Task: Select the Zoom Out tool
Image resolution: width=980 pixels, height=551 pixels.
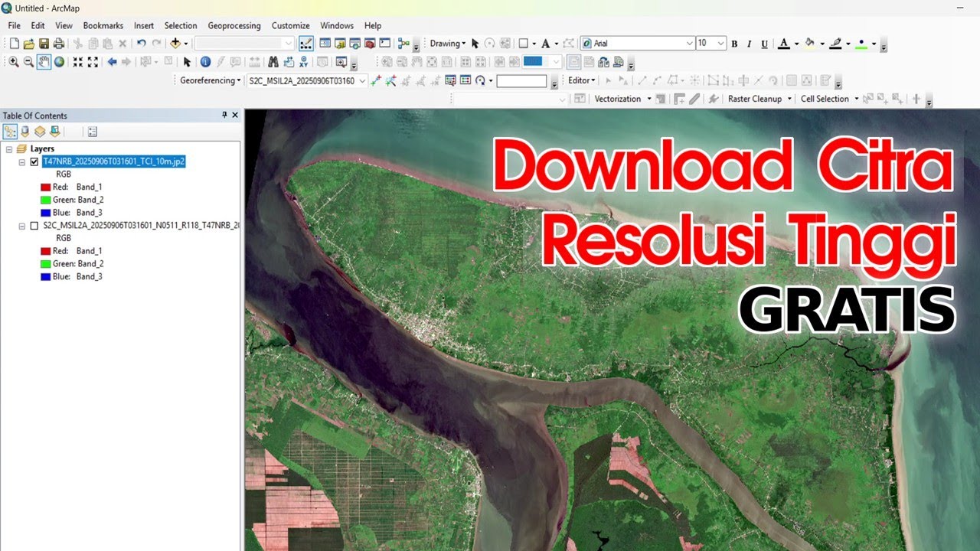Action: (x=29, y=62)
